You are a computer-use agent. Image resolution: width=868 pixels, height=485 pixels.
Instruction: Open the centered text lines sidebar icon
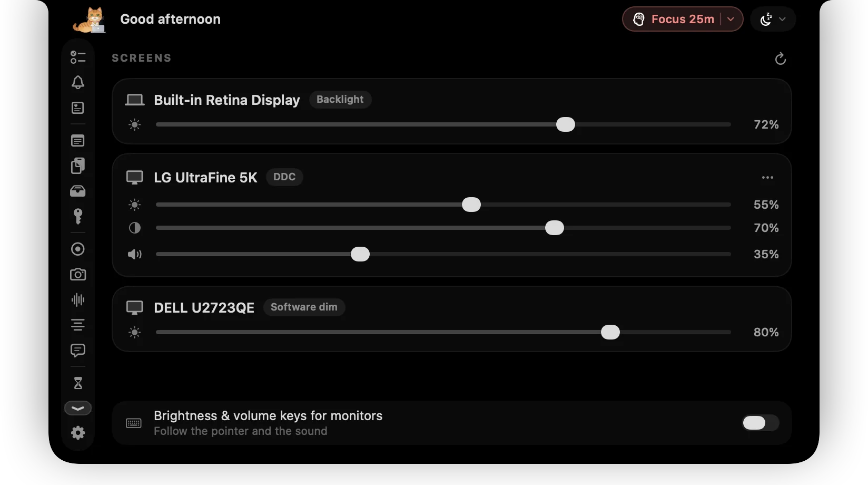click(x=78, y=325)
